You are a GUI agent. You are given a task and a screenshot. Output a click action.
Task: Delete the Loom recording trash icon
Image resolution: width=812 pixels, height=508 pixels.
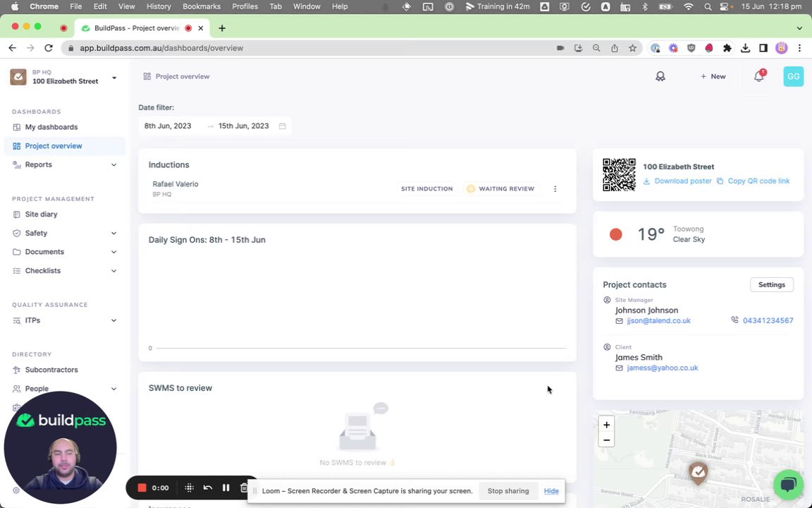[244, 488]
